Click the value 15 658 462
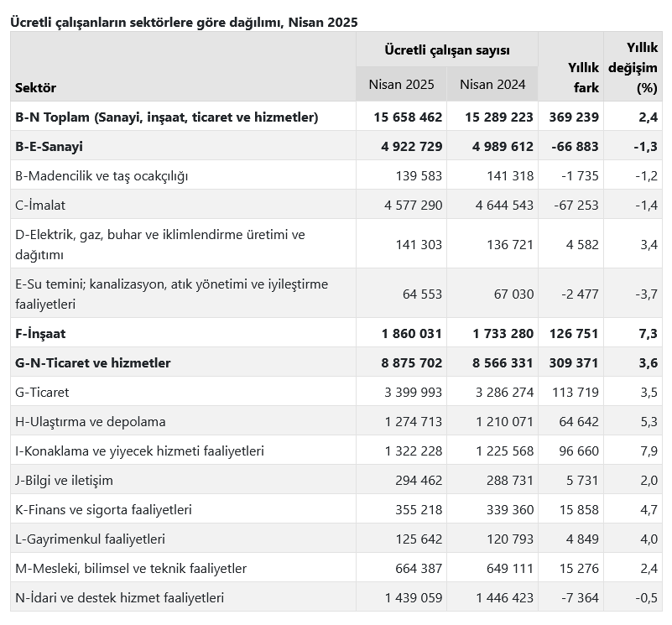 408,117
